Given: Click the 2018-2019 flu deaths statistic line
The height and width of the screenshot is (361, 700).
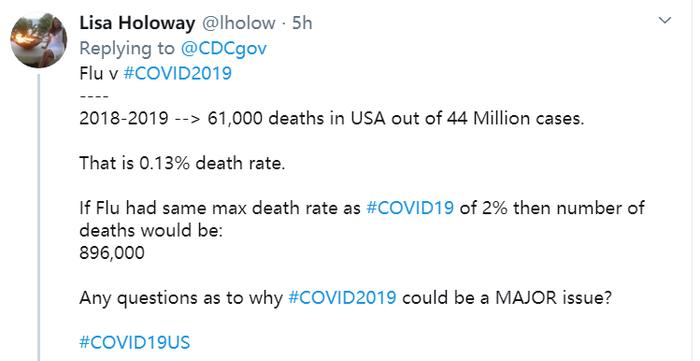Looking at the screenshot, I should (332, 118).
